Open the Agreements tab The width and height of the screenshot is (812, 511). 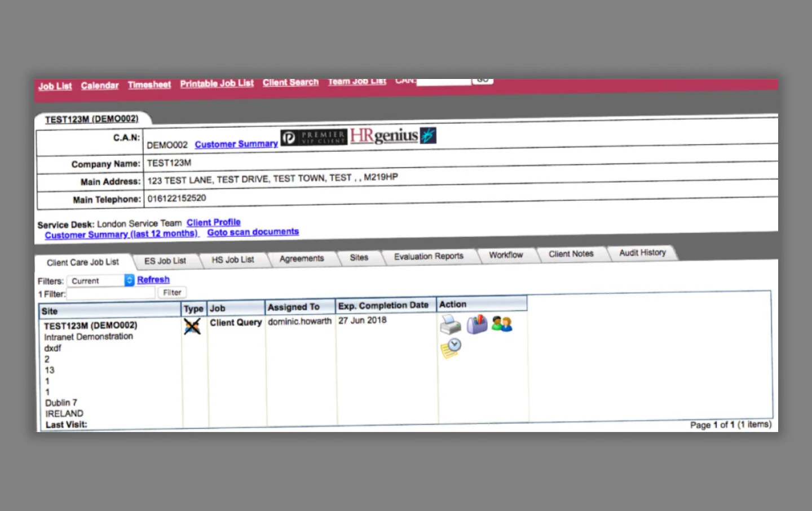click(302, 258)
